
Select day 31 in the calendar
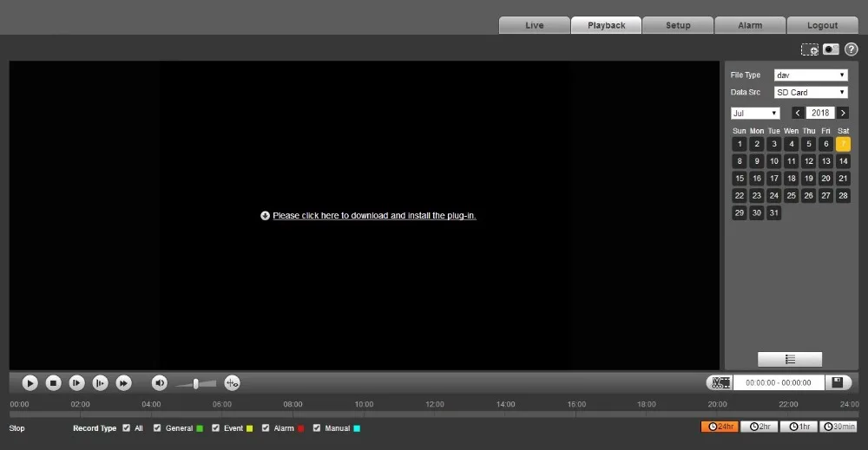click(774, 212)
